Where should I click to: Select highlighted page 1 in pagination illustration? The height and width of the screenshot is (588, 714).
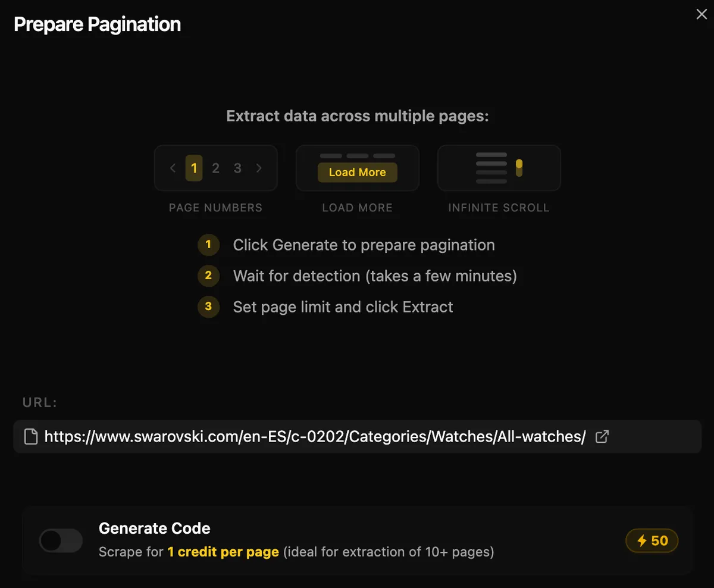pos(194,168)
